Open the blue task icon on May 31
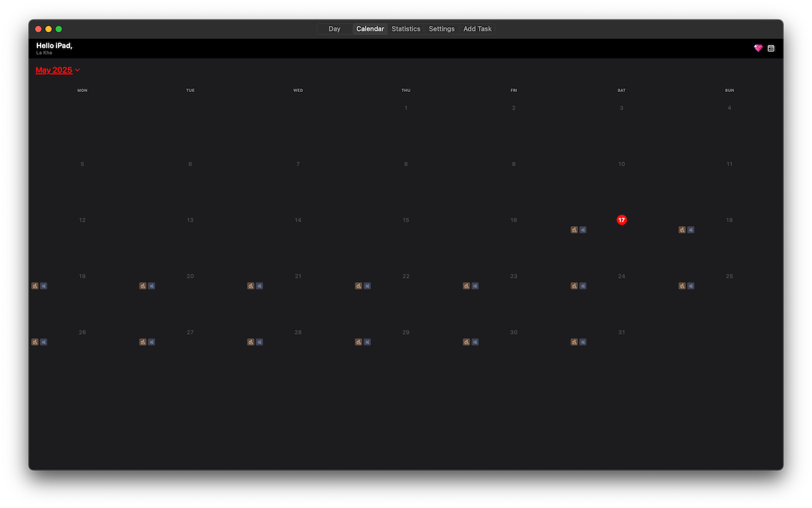 [583, 342]
